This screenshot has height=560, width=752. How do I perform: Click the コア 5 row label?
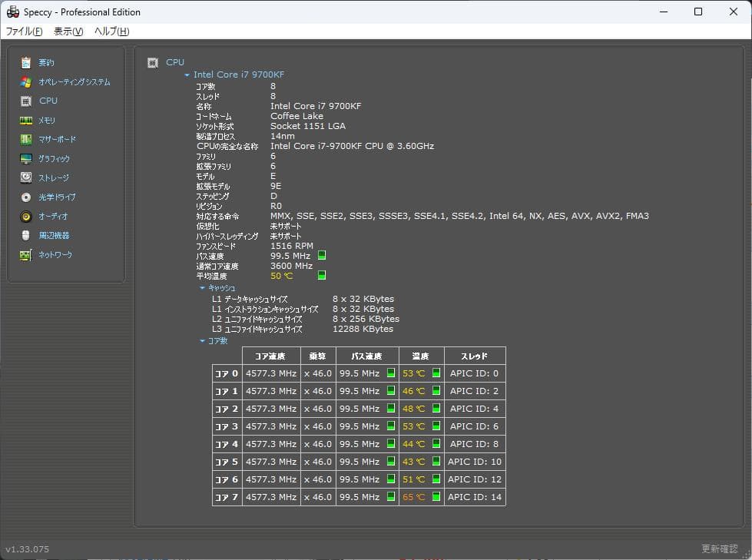[227, 462]
